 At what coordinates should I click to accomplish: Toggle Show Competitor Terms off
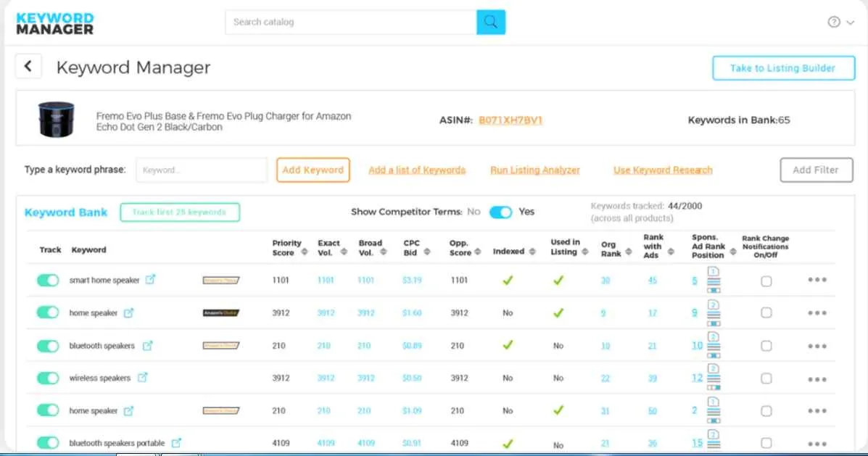(x=502, y=212)
